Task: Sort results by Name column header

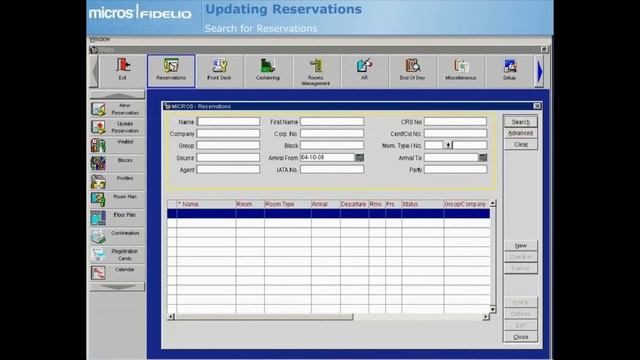Action: 206,204
